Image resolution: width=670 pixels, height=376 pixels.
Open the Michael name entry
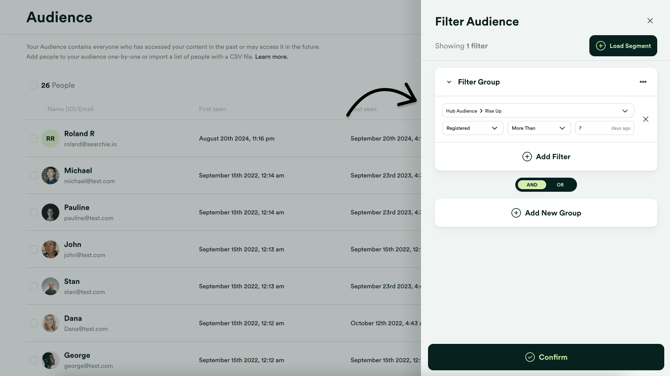78,170
